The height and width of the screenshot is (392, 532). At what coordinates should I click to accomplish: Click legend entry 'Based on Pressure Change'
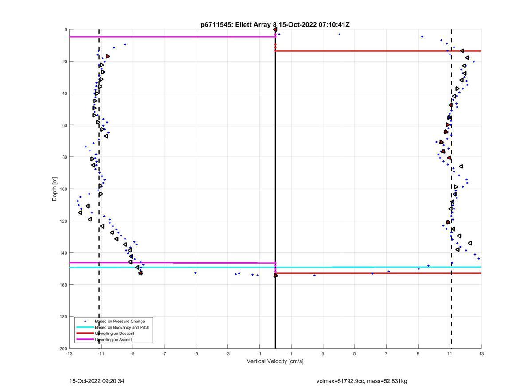[x=120, y=321]
